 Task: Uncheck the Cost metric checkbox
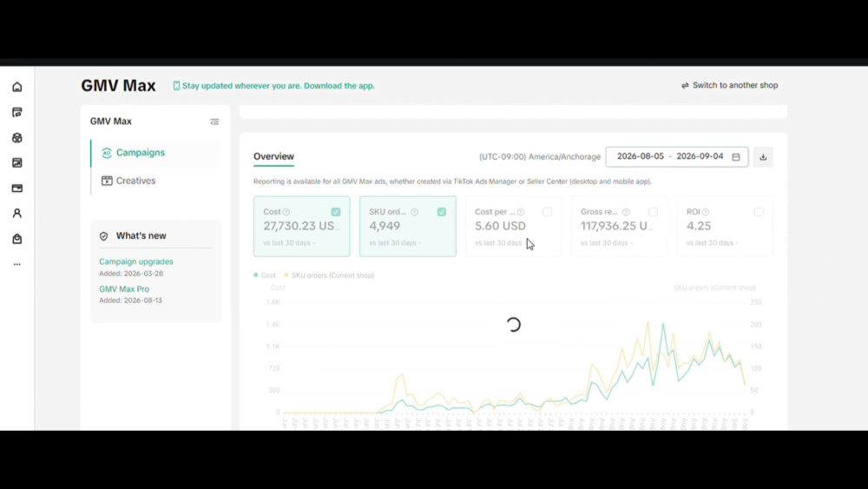pos(335,212)
